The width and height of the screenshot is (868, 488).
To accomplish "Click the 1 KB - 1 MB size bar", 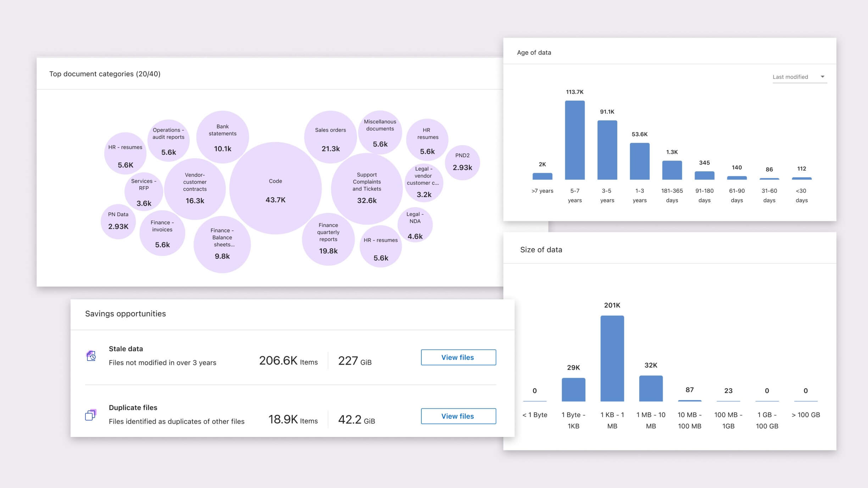I will point(612,358).
